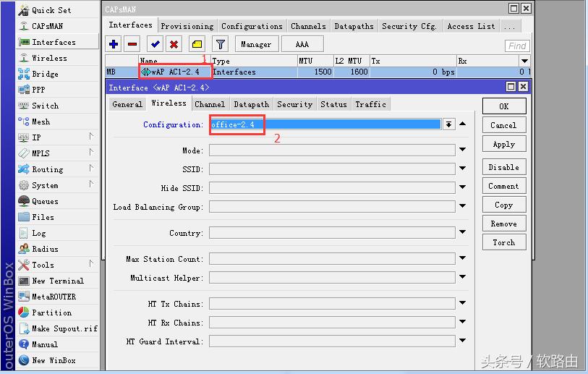Switch to the Security Cfg. tab
588x374 pixels.
409,26
